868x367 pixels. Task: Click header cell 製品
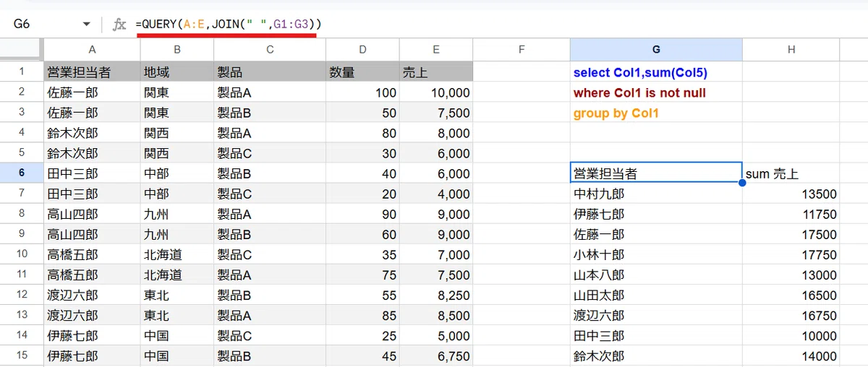(270, 72)
